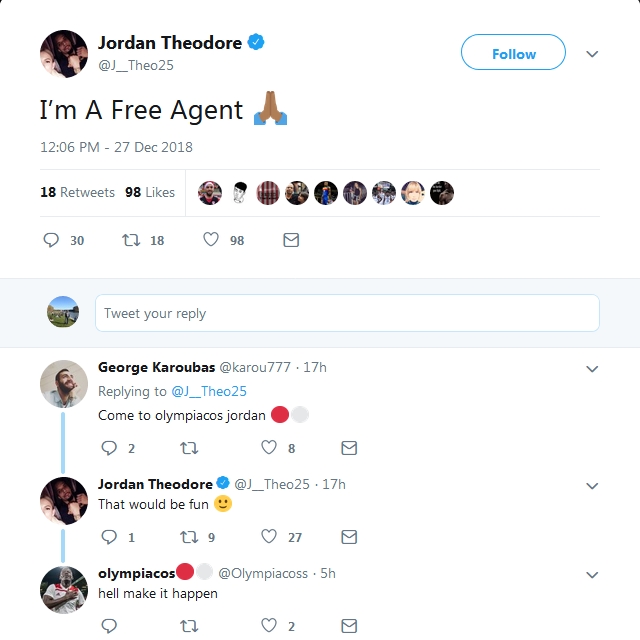Retweet George Karoubas's reply
The height and width of the screenshot is (640, 640).
[x=189, y=448]
